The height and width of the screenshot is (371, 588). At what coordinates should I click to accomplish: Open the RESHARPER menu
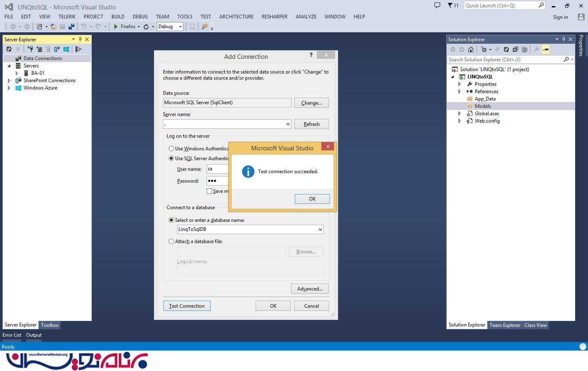[x=274, y=17]
